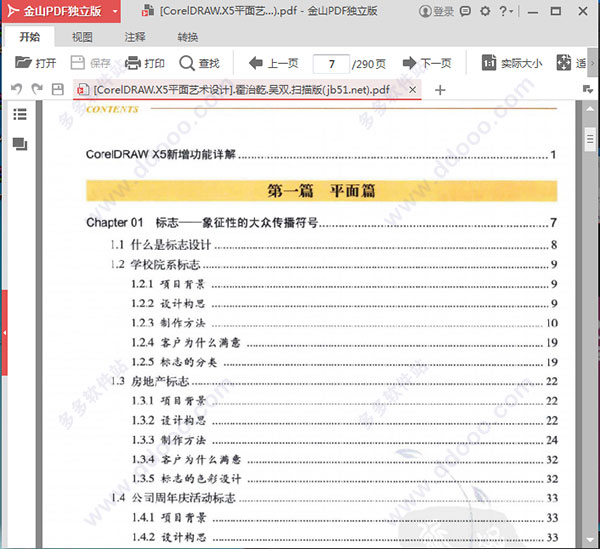
Task: Open the 金山PDF独立版 dropdown menu
Action: pos(115,11)
